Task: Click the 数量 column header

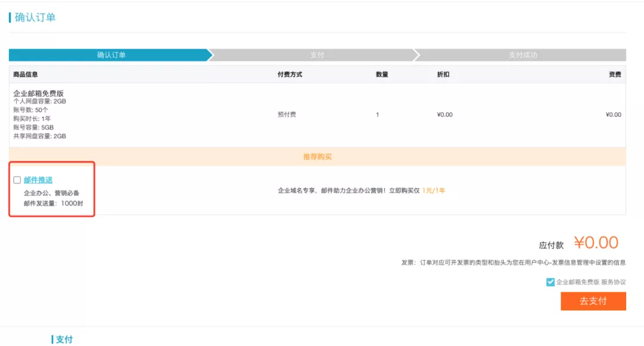Action: click(x=382, y=73)
